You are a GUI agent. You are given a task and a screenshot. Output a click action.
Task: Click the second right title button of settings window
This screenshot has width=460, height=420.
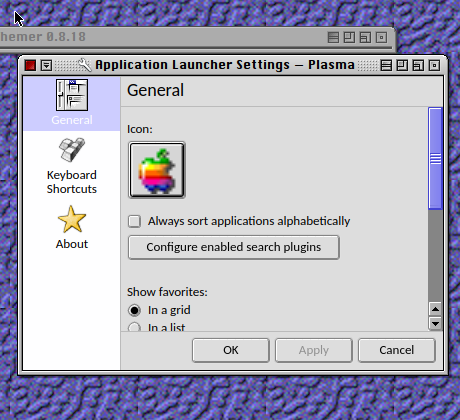click(x=402, y=65)
